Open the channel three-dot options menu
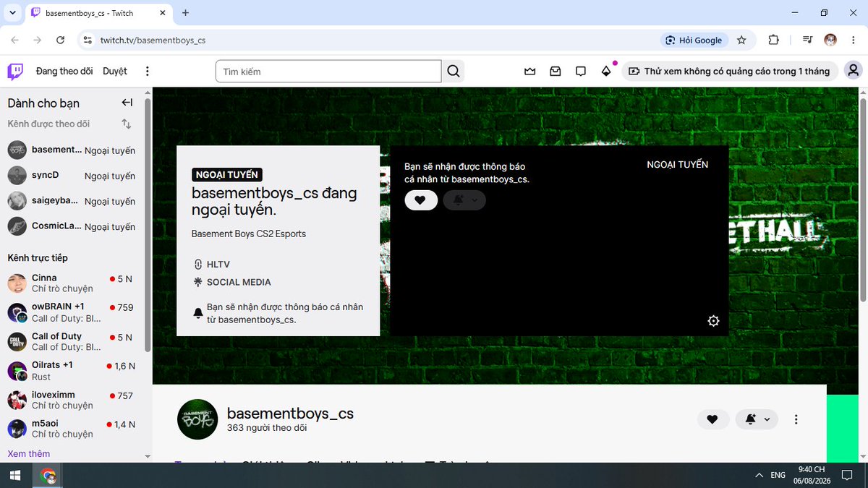 point(796,419)
